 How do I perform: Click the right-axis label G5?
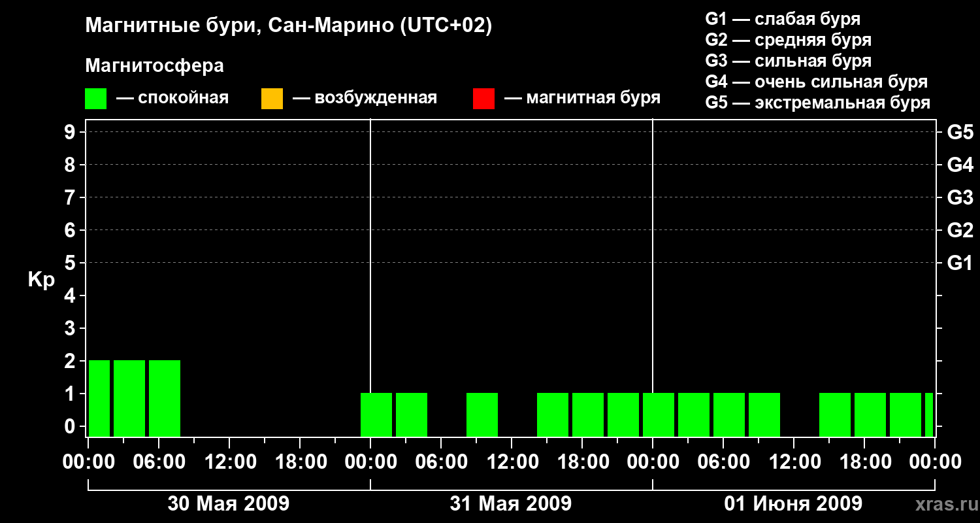tap(960, 132)
